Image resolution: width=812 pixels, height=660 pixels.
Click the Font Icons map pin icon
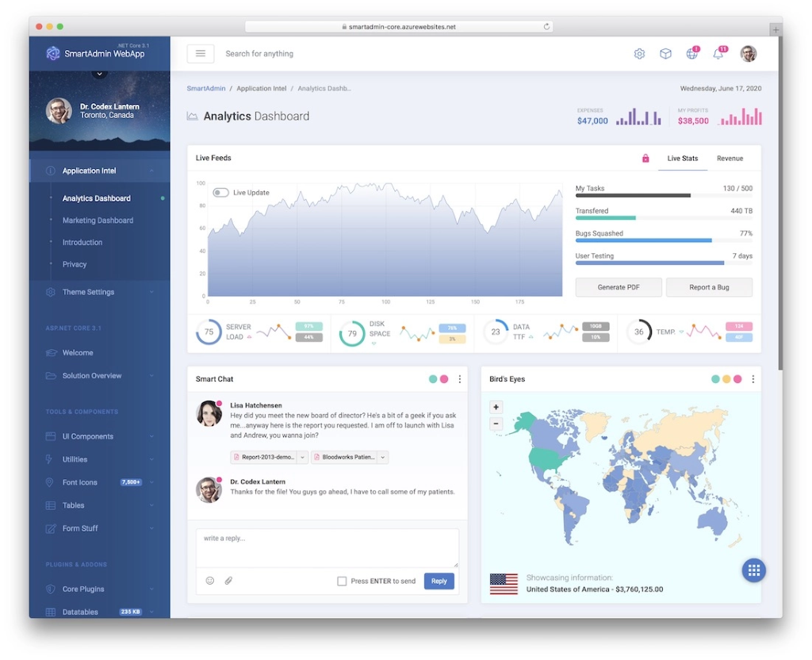click(50, 482)
